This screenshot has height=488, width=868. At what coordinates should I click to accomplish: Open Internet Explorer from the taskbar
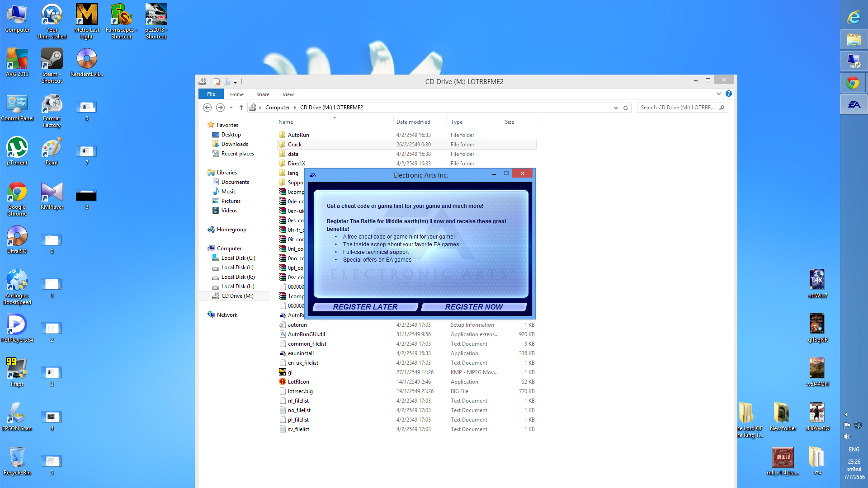(x=854, y=18)
